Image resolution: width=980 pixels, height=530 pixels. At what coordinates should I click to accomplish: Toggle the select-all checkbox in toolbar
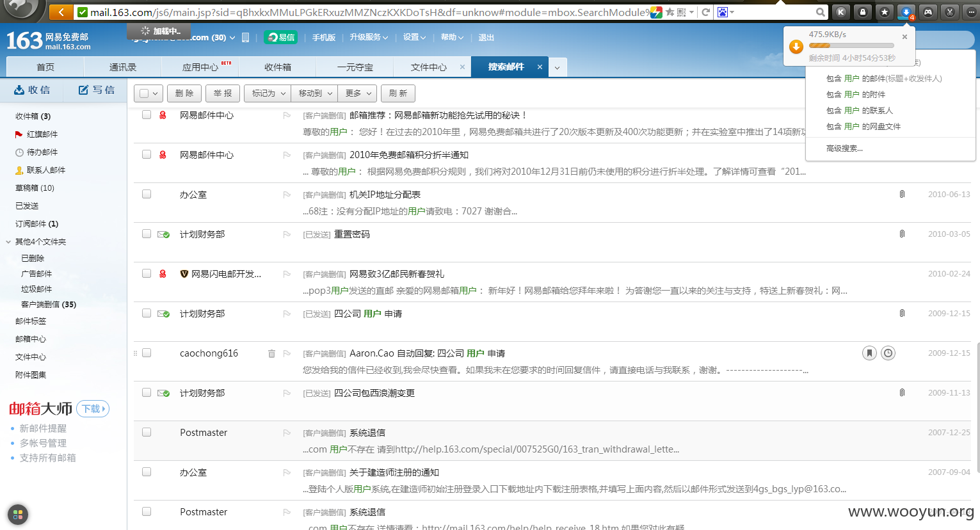pyautogui.click(x=144, y=93)
